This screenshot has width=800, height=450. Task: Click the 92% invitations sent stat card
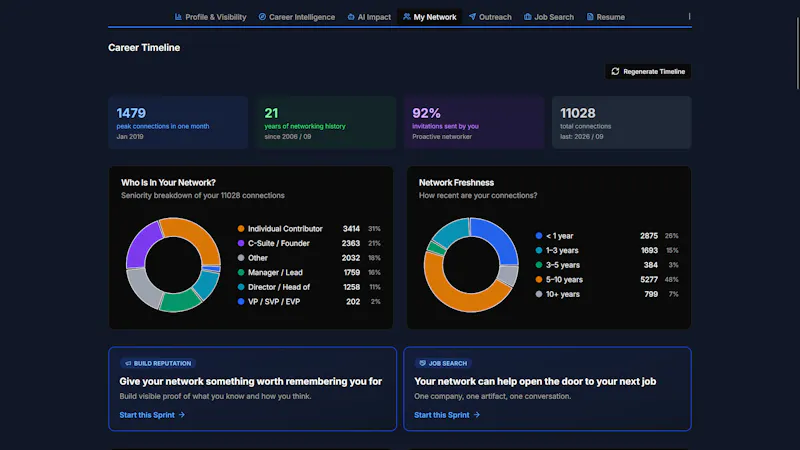tap(474, 122)
